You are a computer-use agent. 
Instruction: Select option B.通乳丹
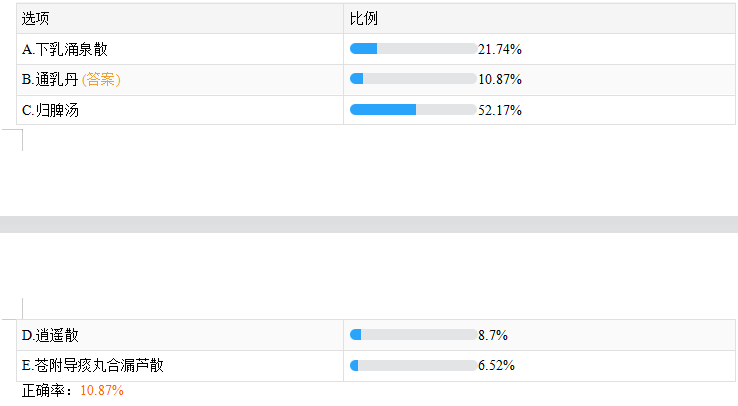point(50,80)
